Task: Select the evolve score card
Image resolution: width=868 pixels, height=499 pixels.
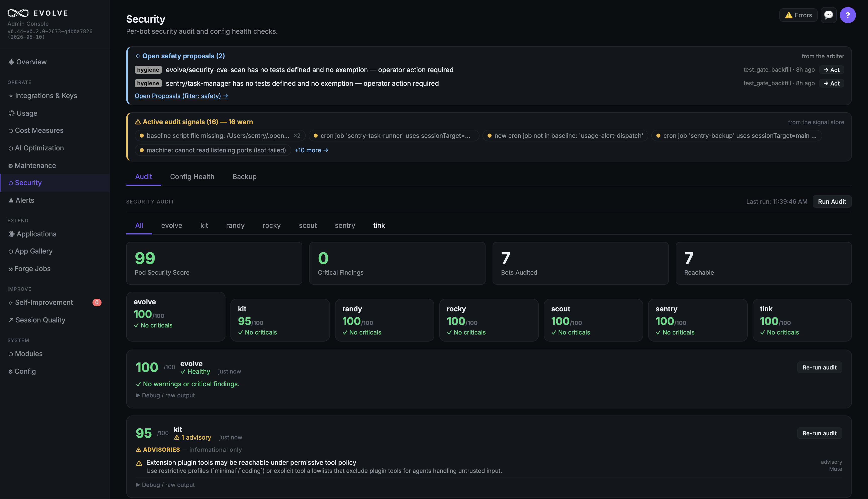Action: pos(176,317)
